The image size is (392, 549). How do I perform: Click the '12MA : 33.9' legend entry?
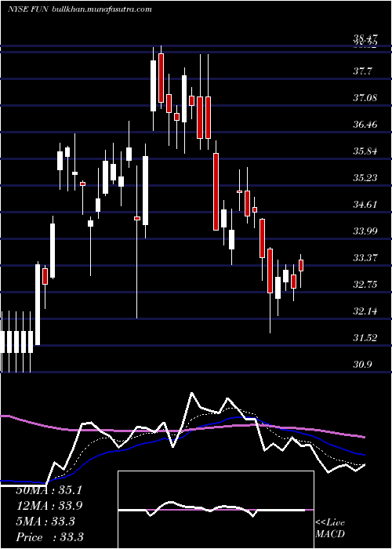[x=49, y=506]
